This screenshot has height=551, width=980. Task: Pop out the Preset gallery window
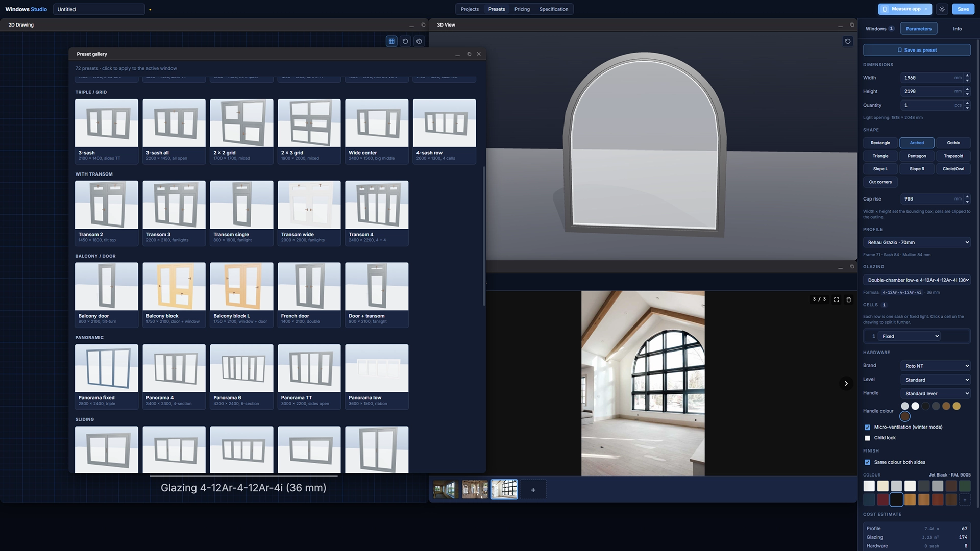pos(469,54)
